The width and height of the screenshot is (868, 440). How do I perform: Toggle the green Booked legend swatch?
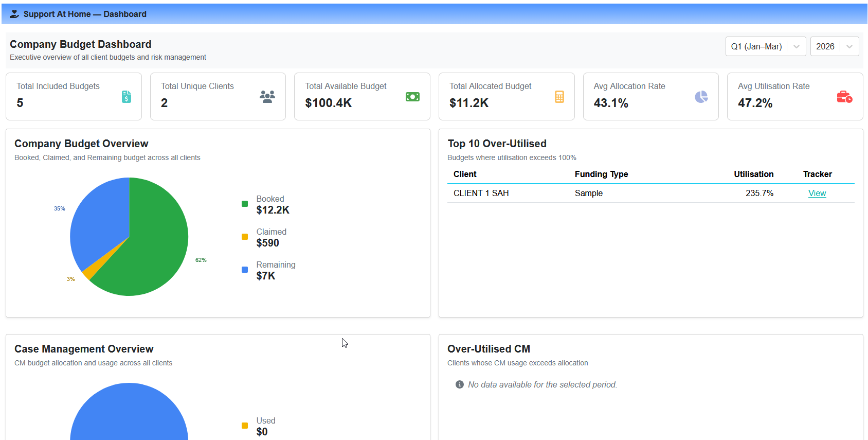pos(245,204)
